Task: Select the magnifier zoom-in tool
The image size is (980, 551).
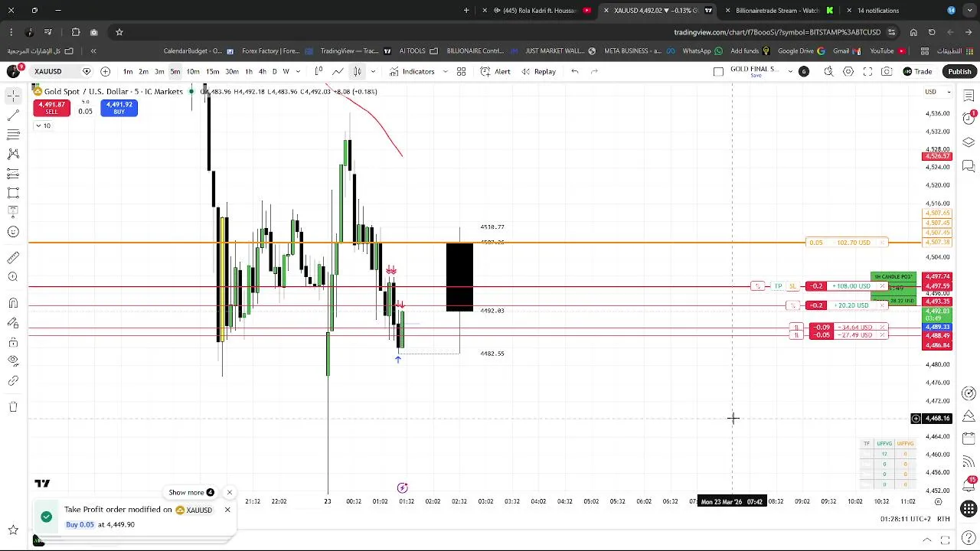Action: (13, 277)
